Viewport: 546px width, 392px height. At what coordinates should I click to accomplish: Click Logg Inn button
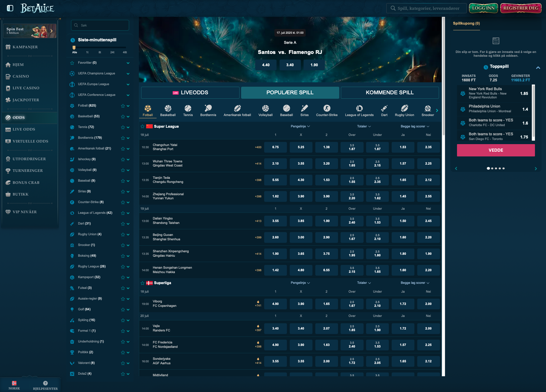[484, 8]
